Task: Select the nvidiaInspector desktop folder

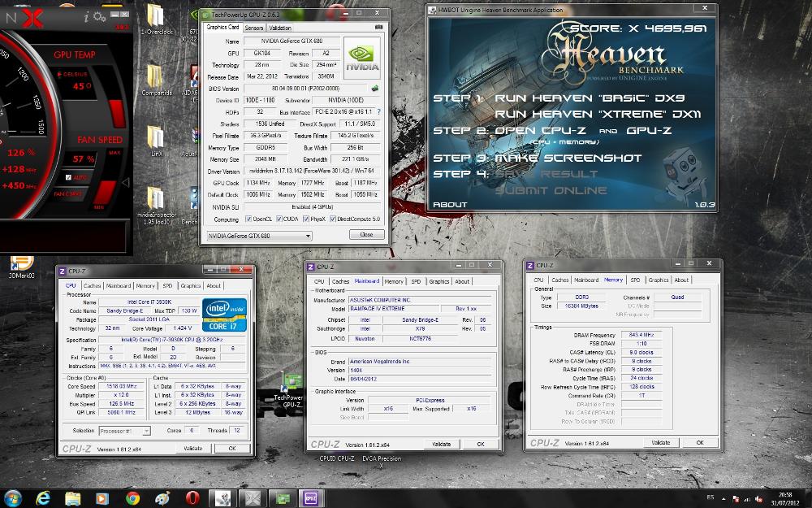Action: [156, 206]
